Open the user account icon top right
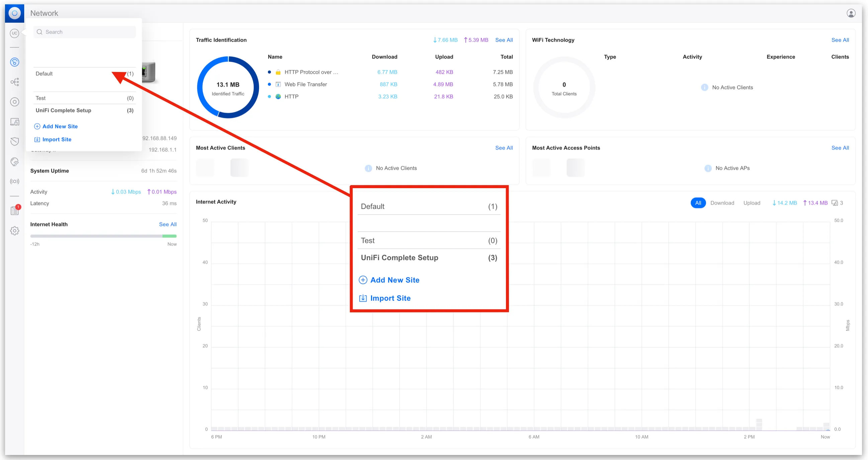 851,13
